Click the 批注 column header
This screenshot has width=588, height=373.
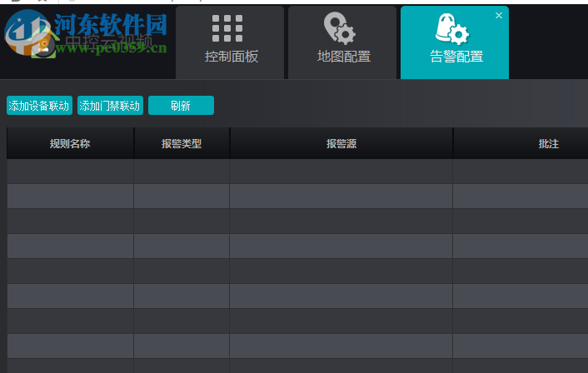549,143
